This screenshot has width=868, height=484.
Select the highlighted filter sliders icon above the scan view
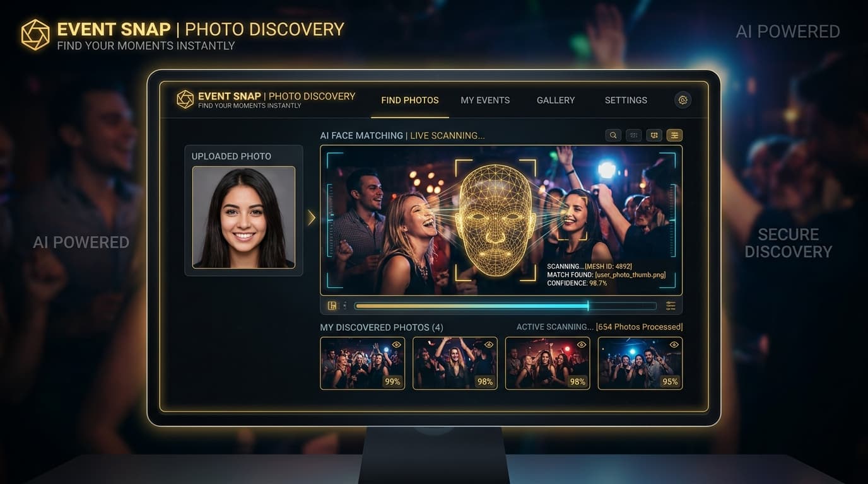point(674,135)
